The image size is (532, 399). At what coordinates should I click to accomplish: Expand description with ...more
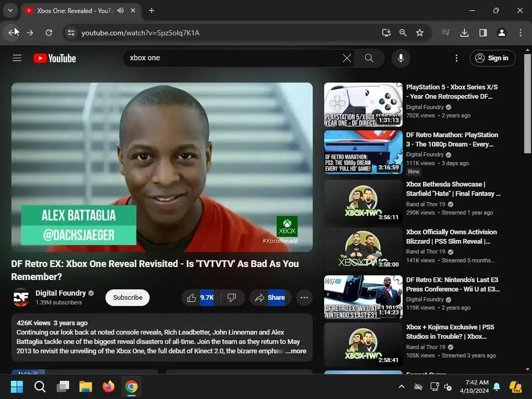(x=296, y=351)
